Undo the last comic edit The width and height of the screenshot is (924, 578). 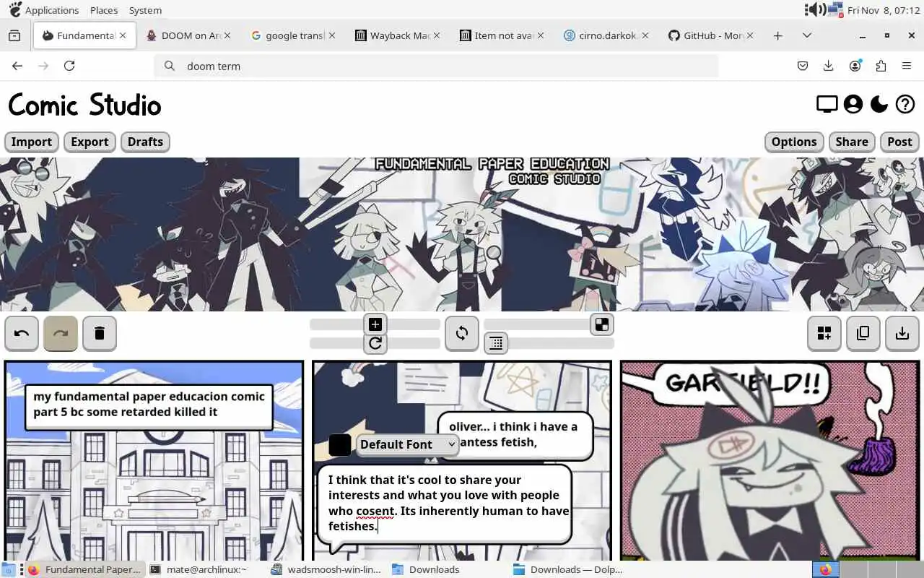pos(22,333)
